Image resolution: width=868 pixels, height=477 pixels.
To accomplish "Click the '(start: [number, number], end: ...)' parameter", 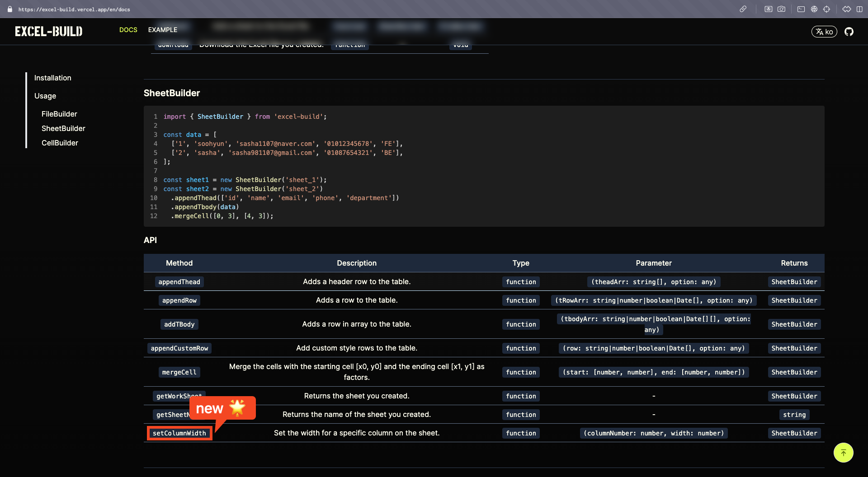I will 654,372.
